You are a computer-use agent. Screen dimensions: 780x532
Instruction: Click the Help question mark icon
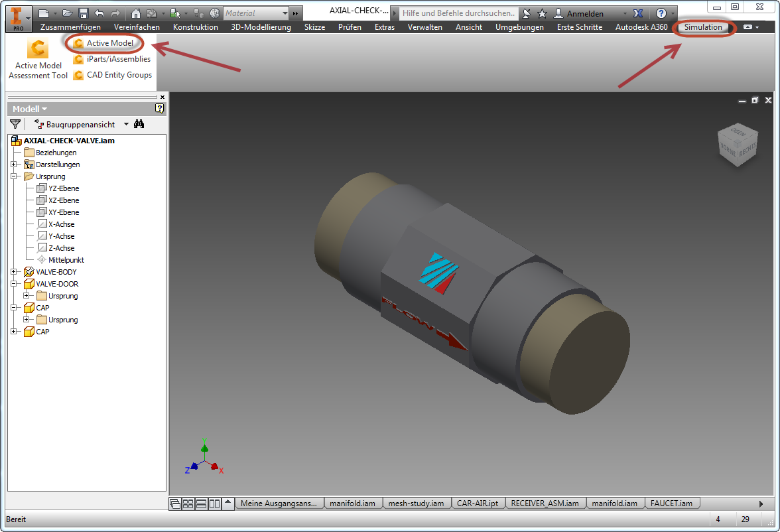(x=661, y=13)
